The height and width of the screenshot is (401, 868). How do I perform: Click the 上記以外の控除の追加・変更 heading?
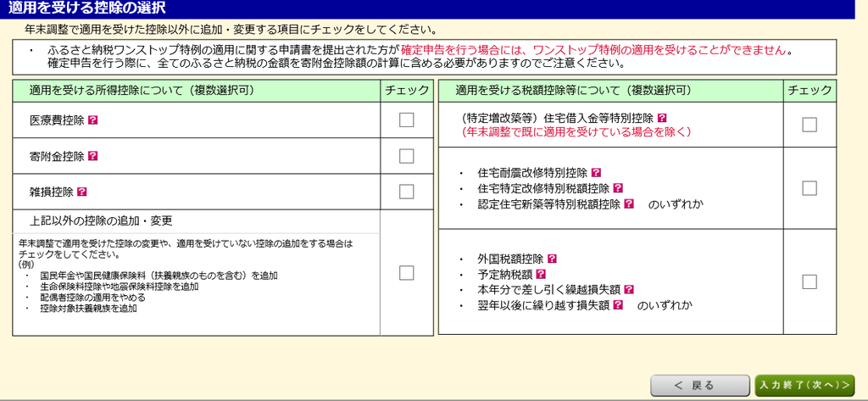click(101, 221)
